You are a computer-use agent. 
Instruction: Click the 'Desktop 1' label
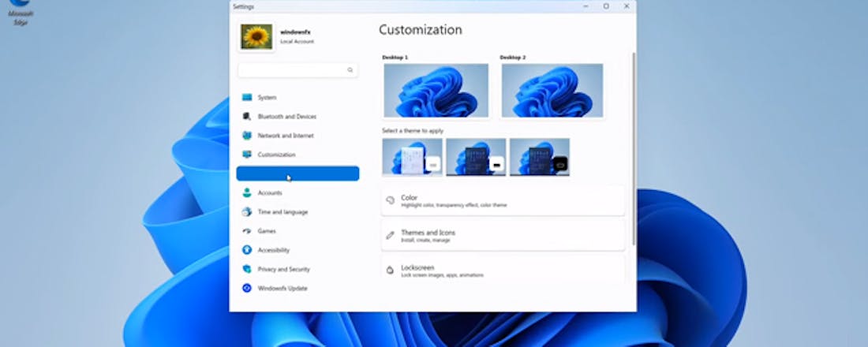395,58
